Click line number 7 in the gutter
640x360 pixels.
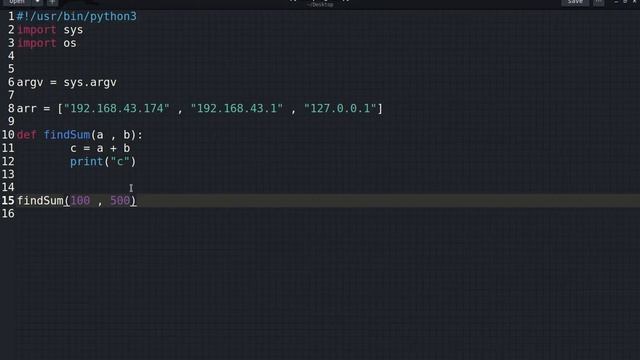tap(11, 96)
